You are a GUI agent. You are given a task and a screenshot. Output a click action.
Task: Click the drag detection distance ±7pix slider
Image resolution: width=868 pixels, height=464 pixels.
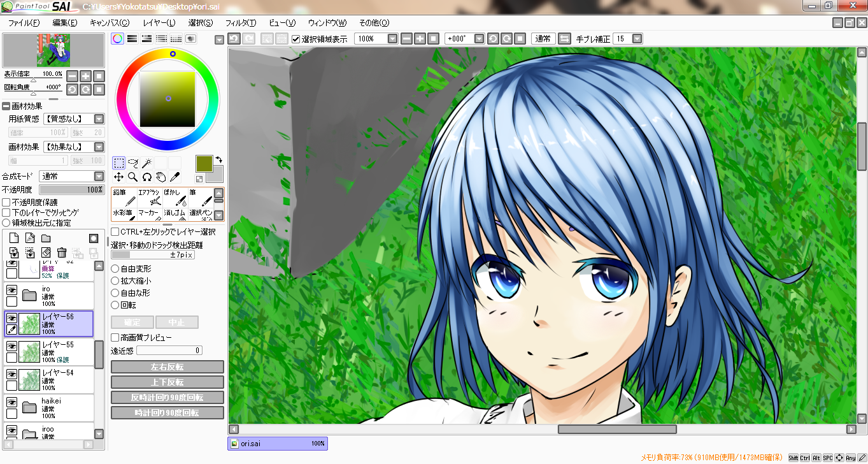[153, 255]
